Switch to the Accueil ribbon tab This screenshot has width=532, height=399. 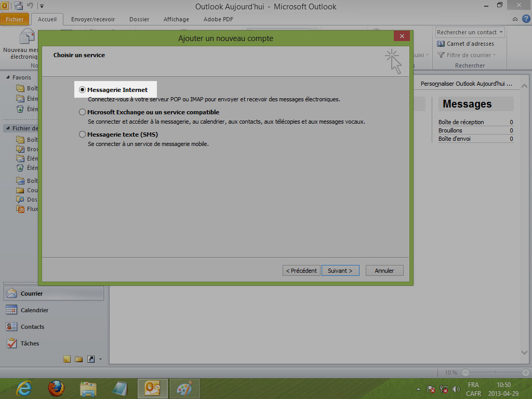47,19
